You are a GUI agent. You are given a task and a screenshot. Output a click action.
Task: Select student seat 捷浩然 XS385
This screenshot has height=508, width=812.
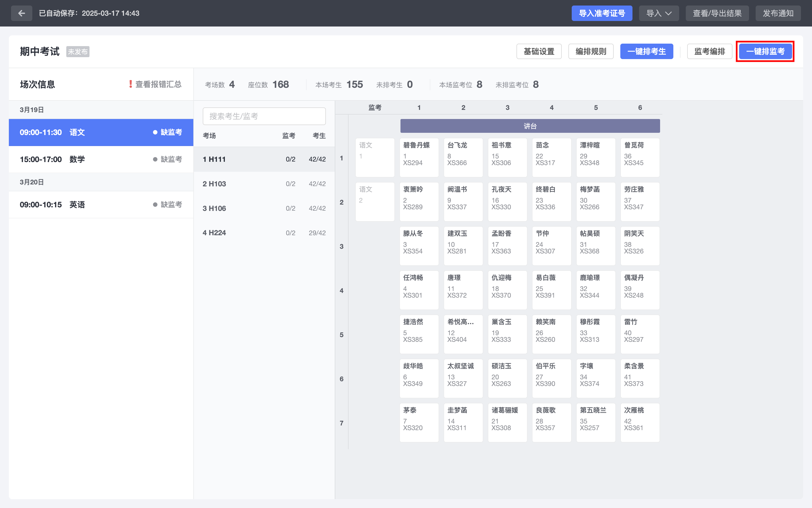click(x=419, y=334)
